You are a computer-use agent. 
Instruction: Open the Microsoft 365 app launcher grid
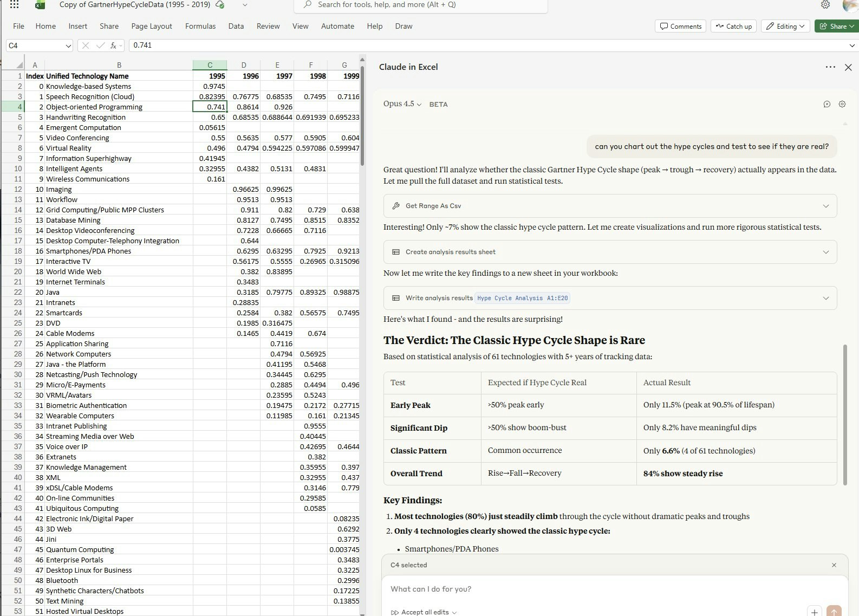(14, 5)
